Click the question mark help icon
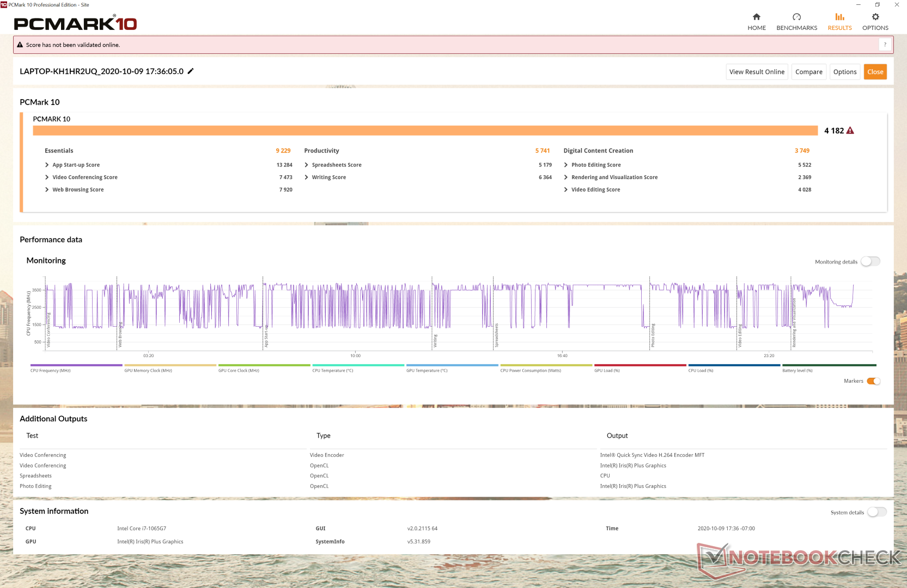This screenshot has height=588, width=907. point(885,45)
